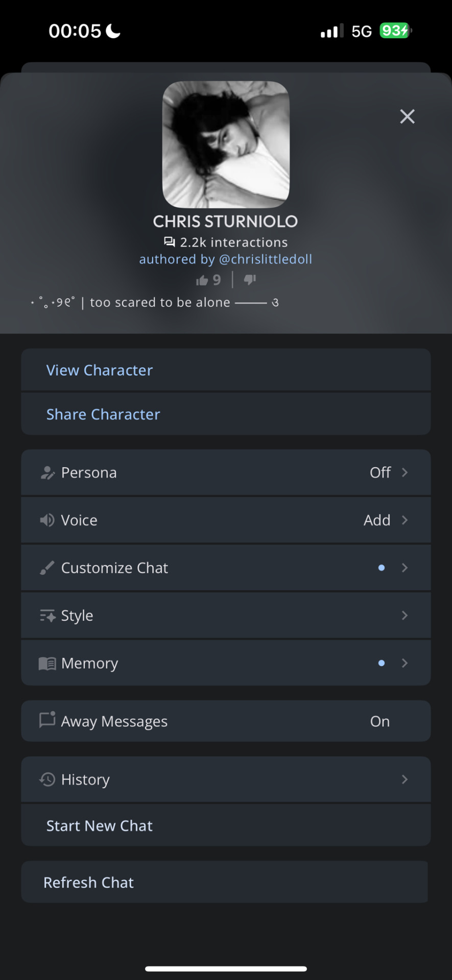The image size is (452, 980).
Task: Click the Voice speaker icon
Action: [47, 520]
